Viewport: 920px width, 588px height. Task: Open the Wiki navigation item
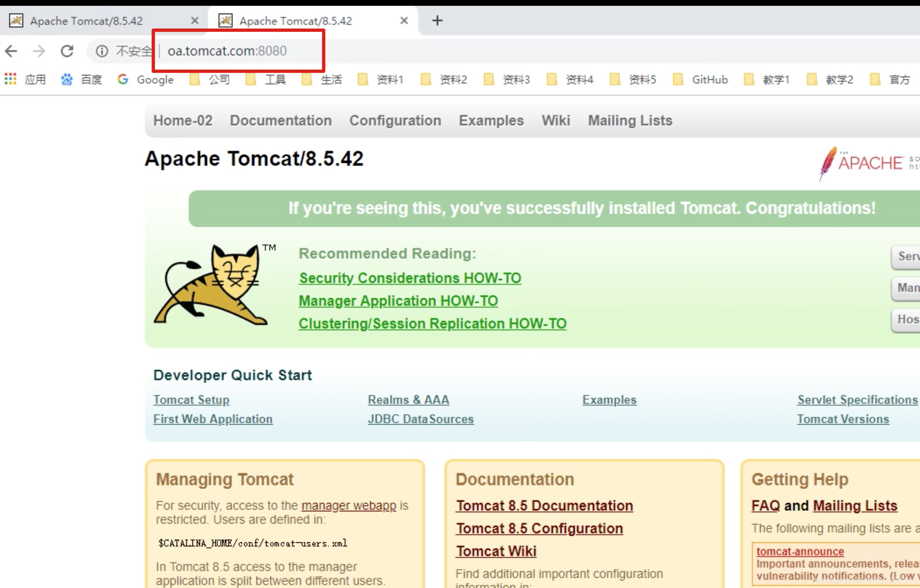tap(556, 121)
